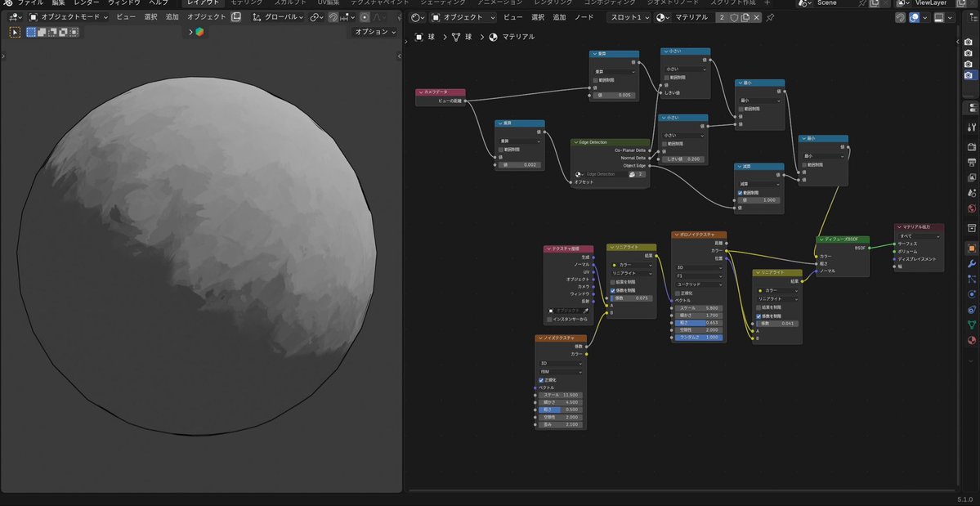Click the bottom blue camera icon in sidebar
980x506 pixels.
[968, 75]
